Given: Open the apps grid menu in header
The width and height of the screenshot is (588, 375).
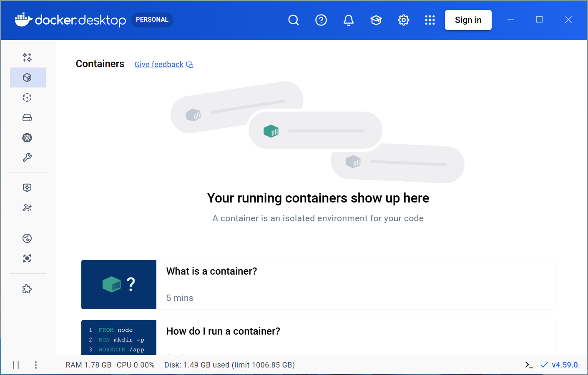Looking at the screenshot, I should (430, 20).
